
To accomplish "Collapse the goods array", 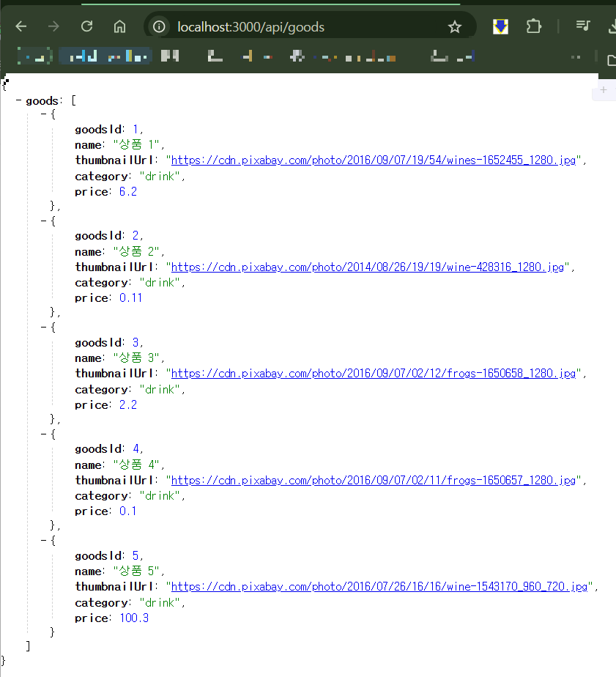I will 18,100.
